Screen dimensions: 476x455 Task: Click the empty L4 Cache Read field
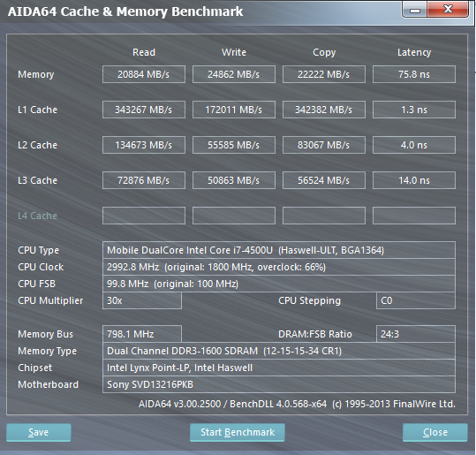pos(144,216)
